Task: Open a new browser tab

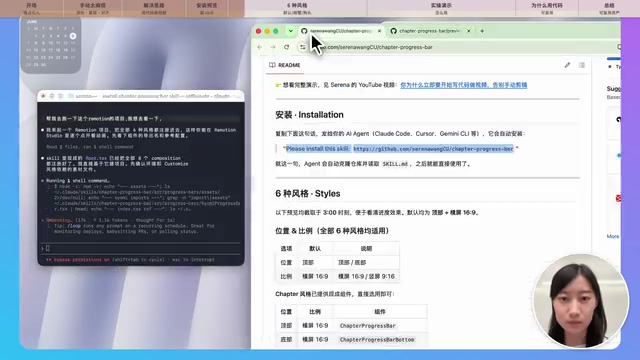Action: click(x=482, y=31)
